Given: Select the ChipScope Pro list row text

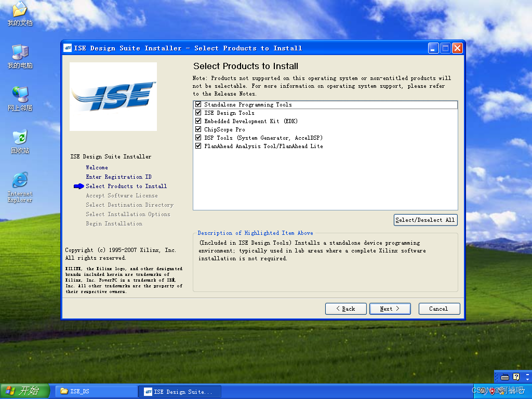Looking at the screenshot, I should pos(224,129).
